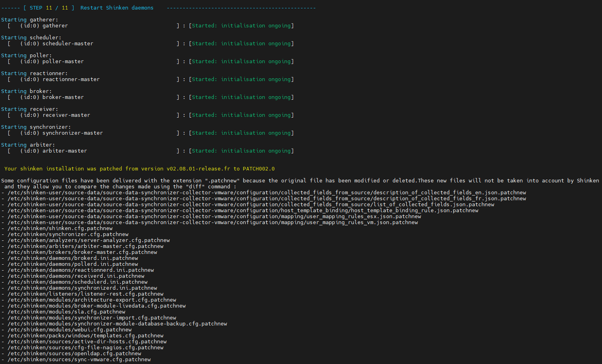The height and width of the screenshot is (364, 602).
Task: Click the user_mapping_rules_esx.json.patchnew path
Action: [x=214, y=217]
